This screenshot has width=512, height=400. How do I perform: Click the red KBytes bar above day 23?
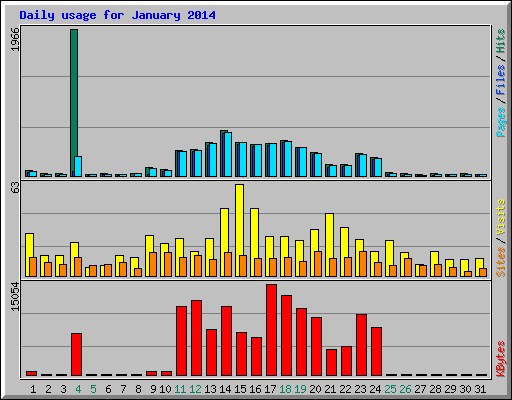[361, 345]
